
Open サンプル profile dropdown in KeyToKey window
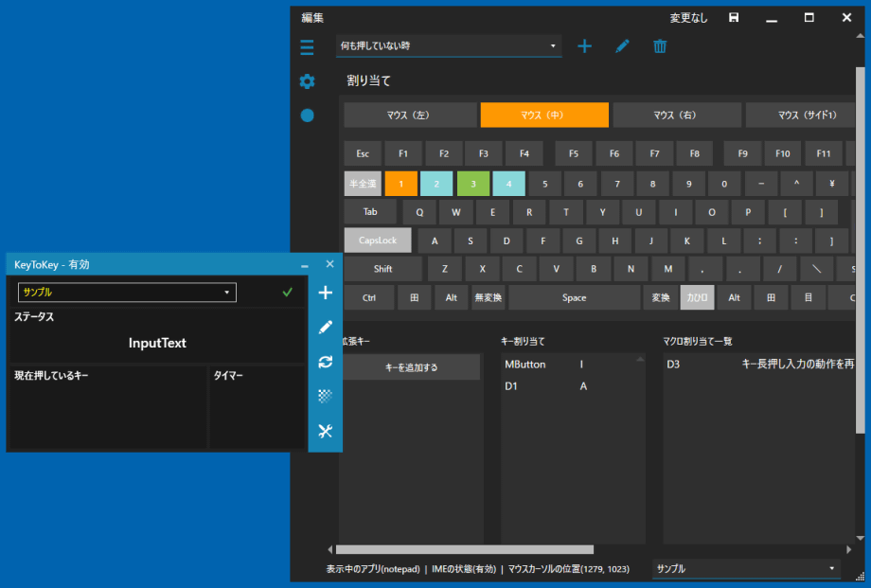tap(127, 293)
